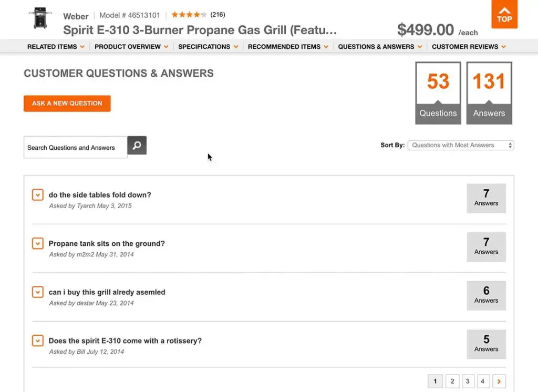Open the Sort By dropdown menu
538x392 pixels.
click(x=461, y=146)
